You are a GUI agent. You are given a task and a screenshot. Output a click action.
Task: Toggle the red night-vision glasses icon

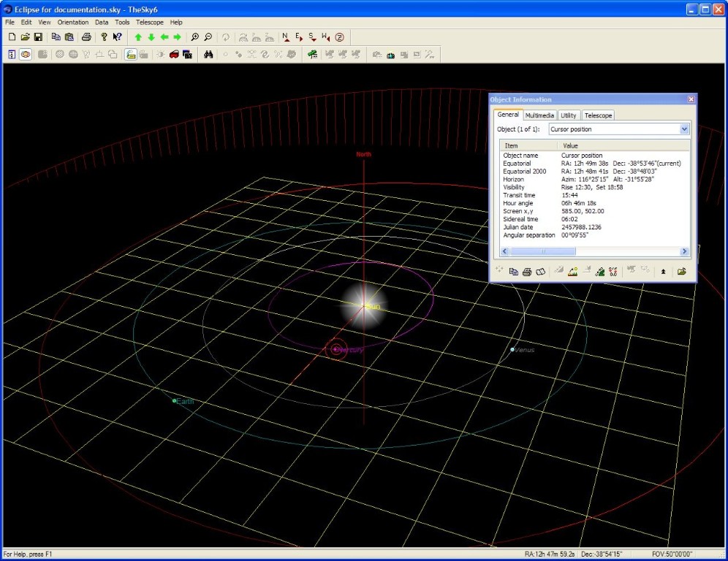click(x=174, y=54)
